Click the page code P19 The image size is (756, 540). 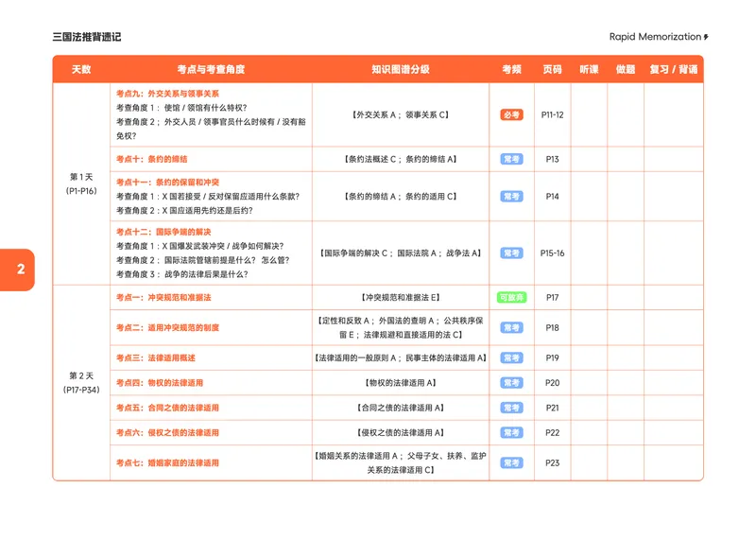tap(552, 358)
